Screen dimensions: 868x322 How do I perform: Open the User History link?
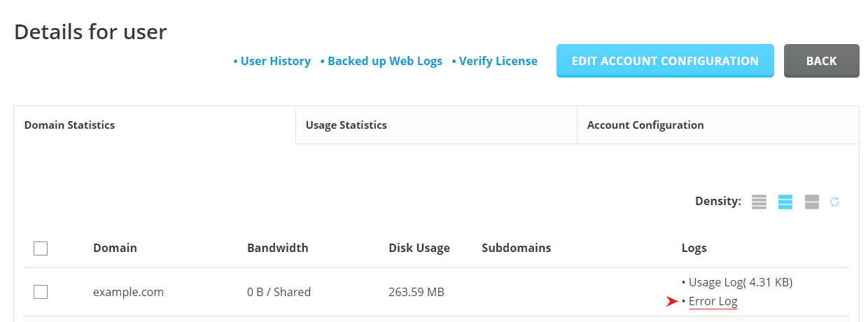pos(275,61)
